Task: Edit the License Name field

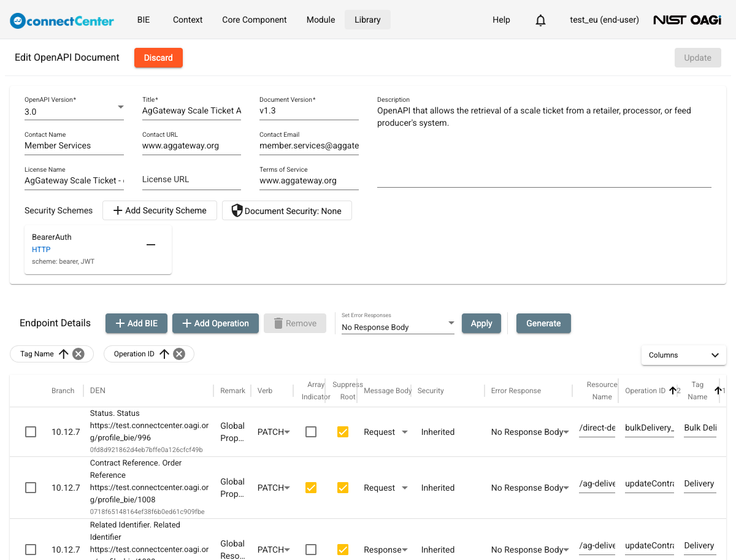Action: (74, 181)
